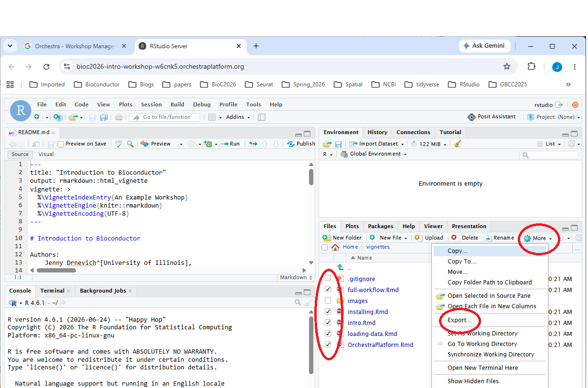
Task: Click the orange quit session power icon
Action: pyautogui.click(x=575, y=105)
